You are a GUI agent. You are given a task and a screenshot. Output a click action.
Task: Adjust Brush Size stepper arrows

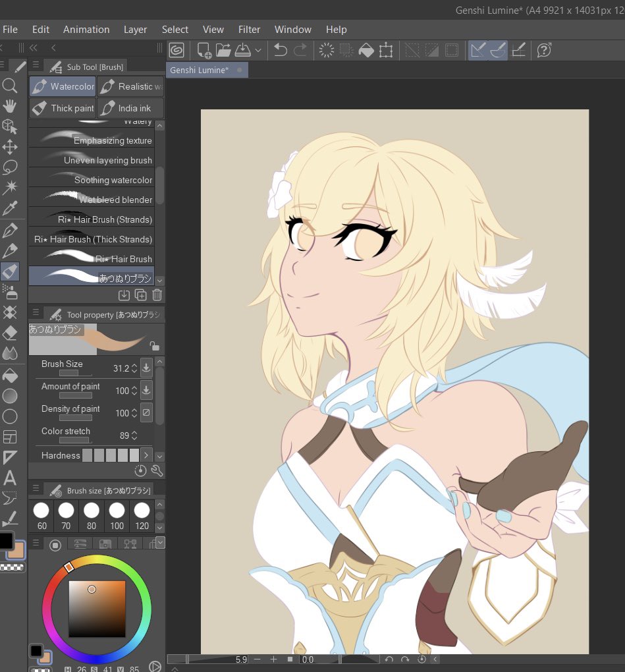coord(134,368)
